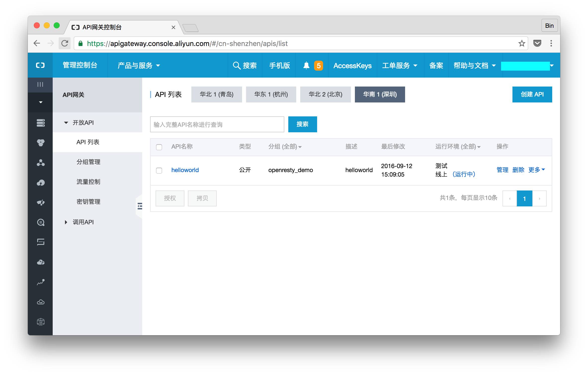This screenshot has width=588, height=375.
Task: Open the message queue sidebar icon
Action: click(41, 242)
